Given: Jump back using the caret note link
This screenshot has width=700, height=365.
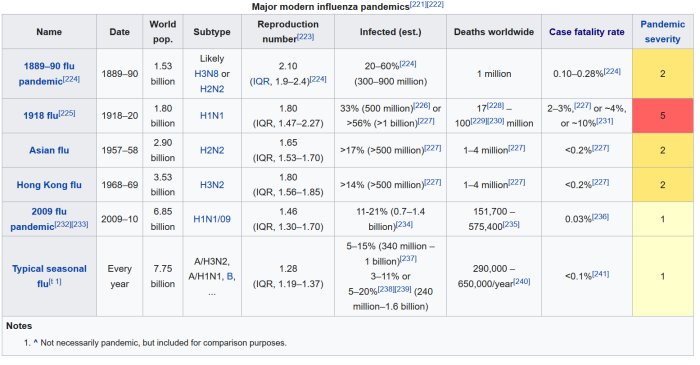Looking at the screenshot, I should [x=35, y=343].
